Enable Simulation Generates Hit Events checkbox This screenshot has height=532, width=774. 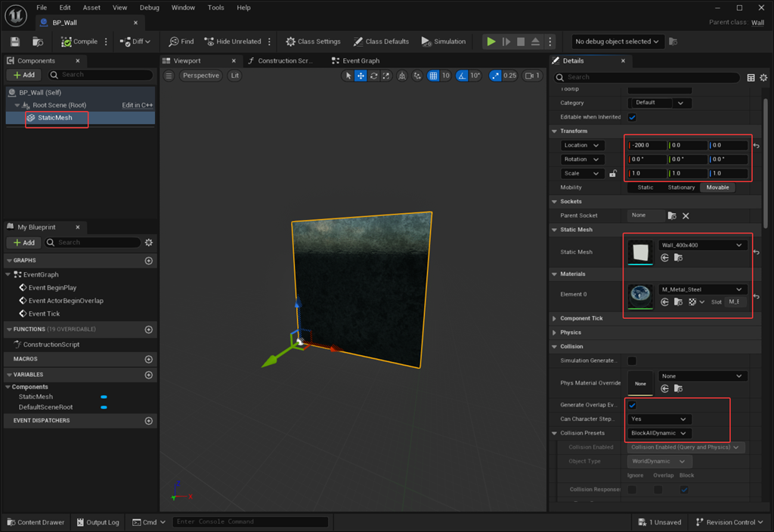pos(632,361)
